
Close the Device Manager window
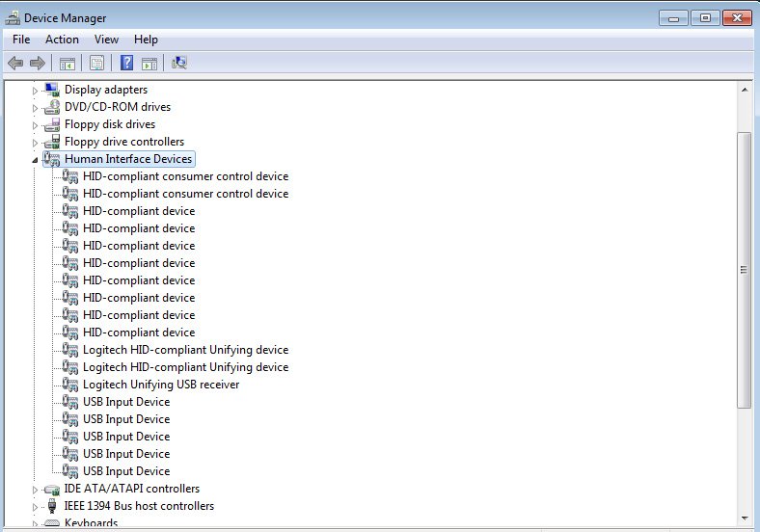coord(737,18)
